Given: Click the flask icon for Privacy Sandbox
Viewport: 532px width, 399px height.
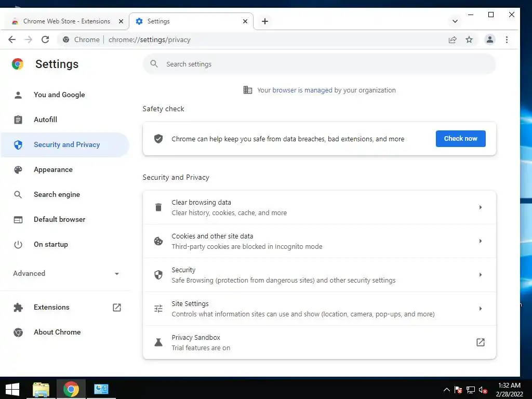Looking at the screenshot, I should (158, 342).
